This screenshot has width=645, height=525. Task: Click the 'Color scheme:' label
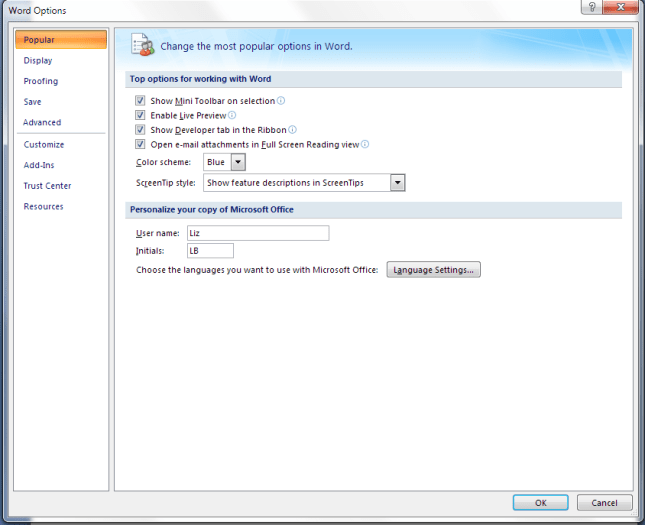coord(163,162)
